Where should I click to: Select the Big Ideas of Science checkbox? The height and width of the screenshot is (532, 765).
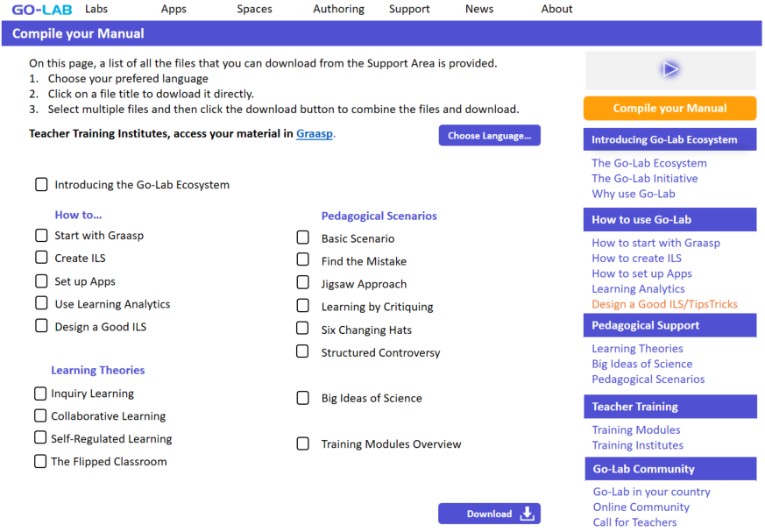(x=303, y=398)
